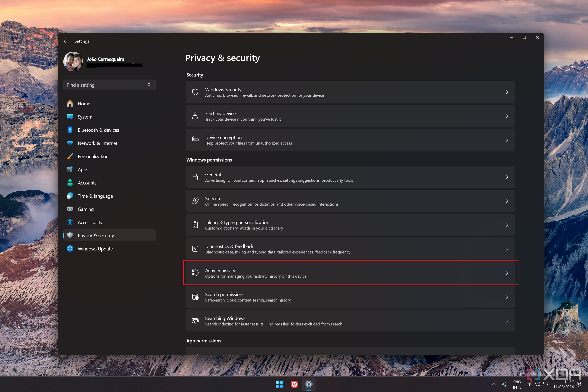Click the Privacy & security shield icon
Viewport: 588px width, 392px height.
point(70,235)
